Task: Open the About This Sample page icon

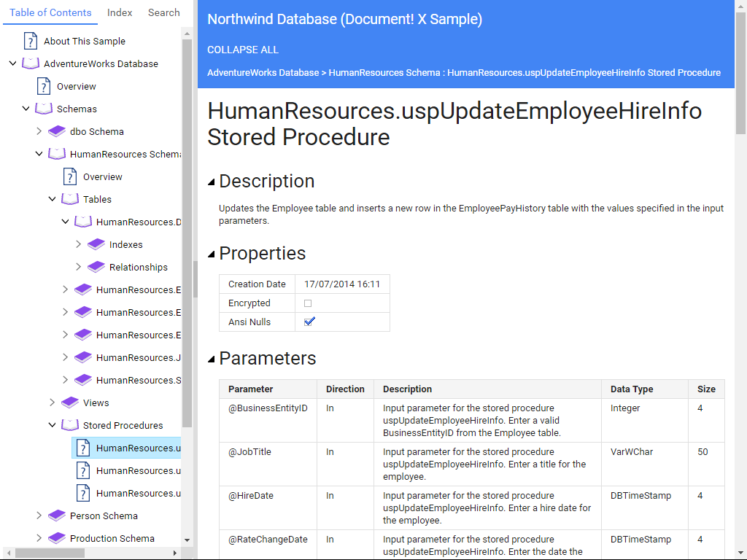Action: (x=31, y=41)
